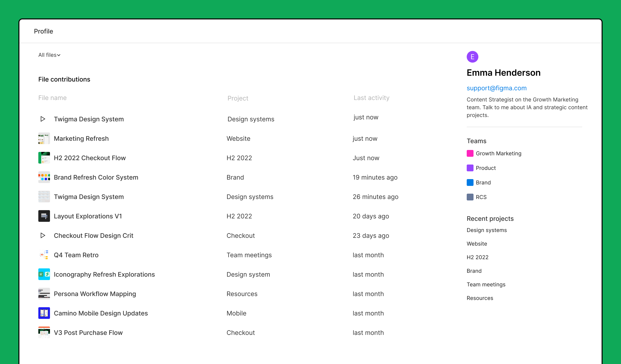This screenshot has height=364, width=621.
Task: Click the H2 2022 Checkout Flow file icon
Action: coord(44,158)
